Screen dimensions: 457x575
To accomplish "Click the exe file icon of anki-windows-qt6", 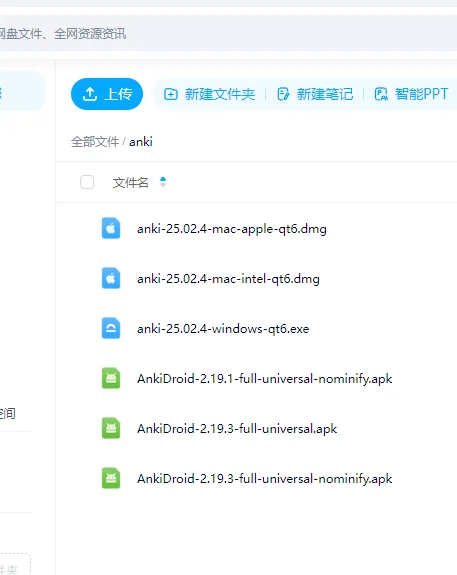I will [111, 328].
